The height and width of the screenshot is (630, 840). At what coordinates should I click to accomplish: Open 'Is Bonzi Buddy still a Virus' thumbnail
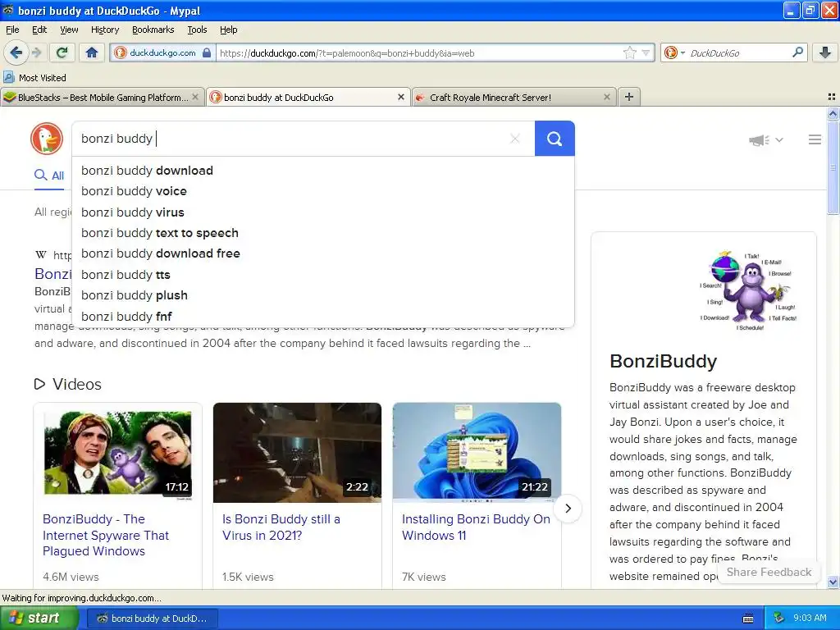click(x=297, y=453)
